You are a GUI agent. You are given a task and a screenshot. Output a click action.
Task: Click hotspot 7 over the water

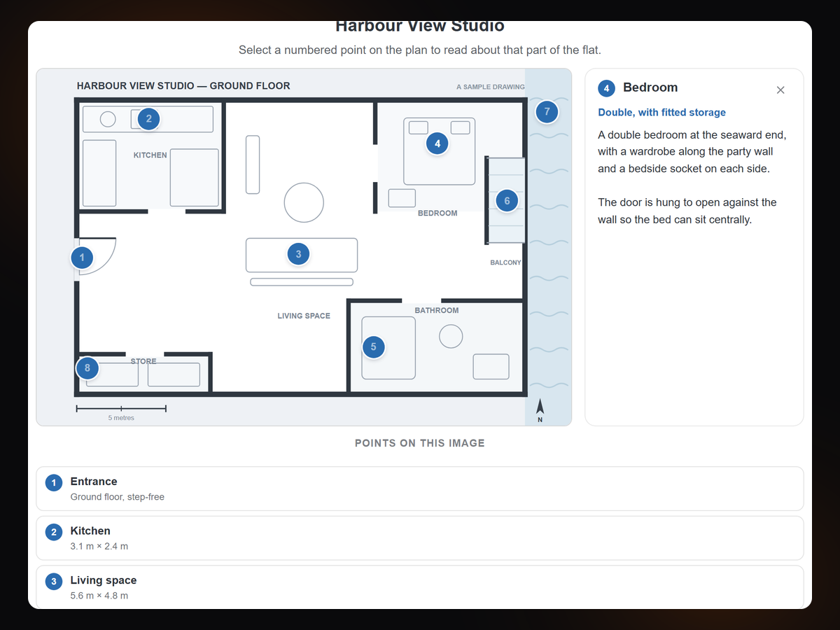coord(547,111)
